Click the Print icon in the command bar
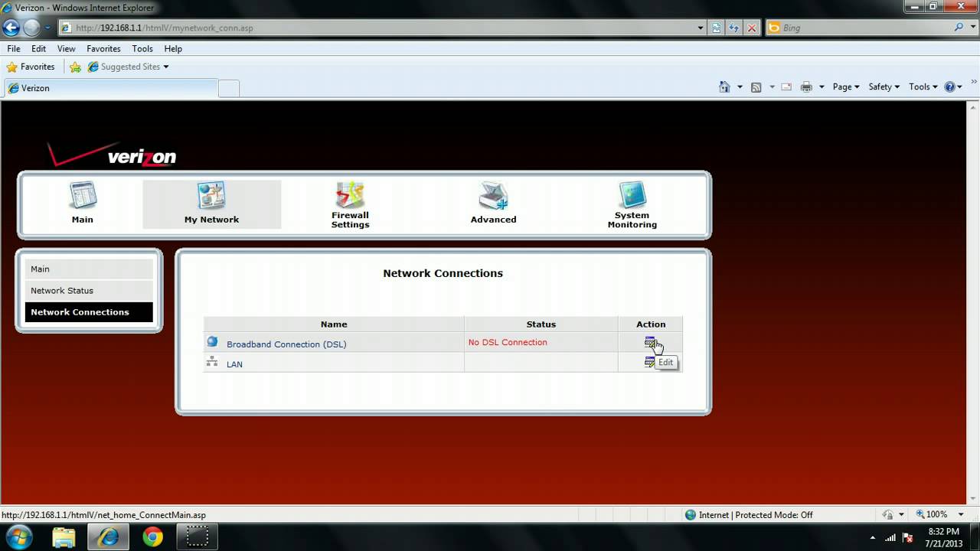Viewport: 980px width, 551px height. pos(806,87)
